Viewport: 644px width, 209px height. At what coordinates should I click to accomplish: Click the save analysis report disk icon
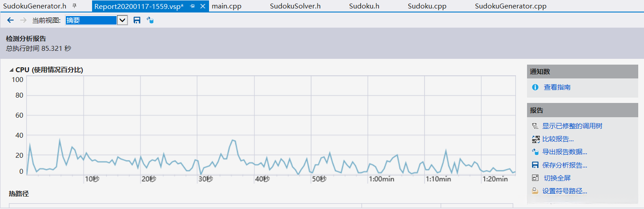(x=535, y=165)
